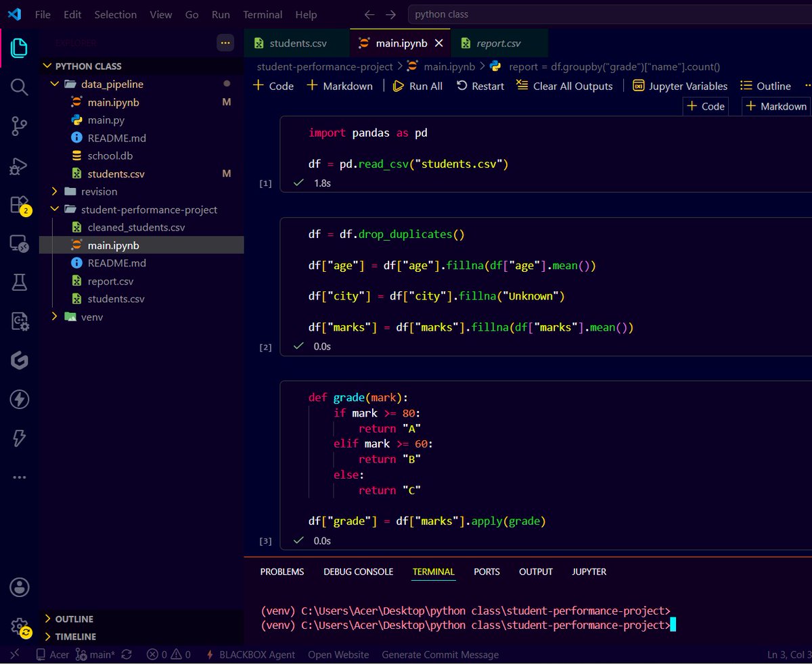Click Run All in notebook toolbar

418,86
